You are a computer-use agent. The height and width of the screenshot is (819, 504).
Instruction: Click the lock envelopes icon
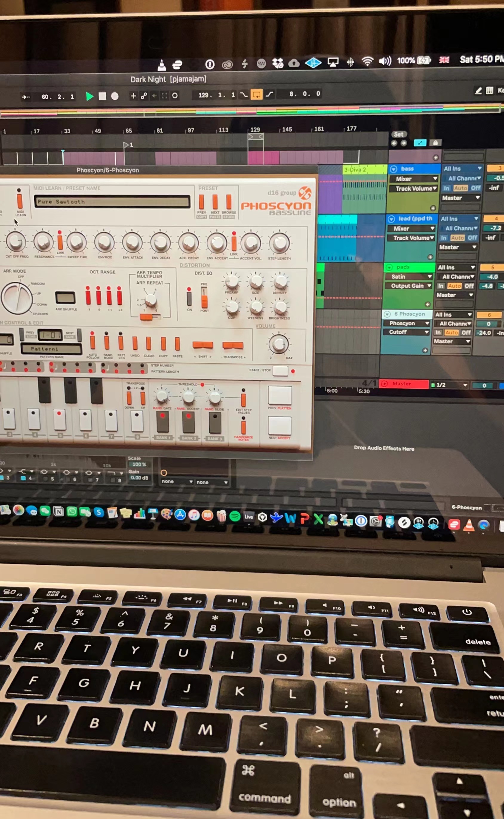(x=435, y=143)
